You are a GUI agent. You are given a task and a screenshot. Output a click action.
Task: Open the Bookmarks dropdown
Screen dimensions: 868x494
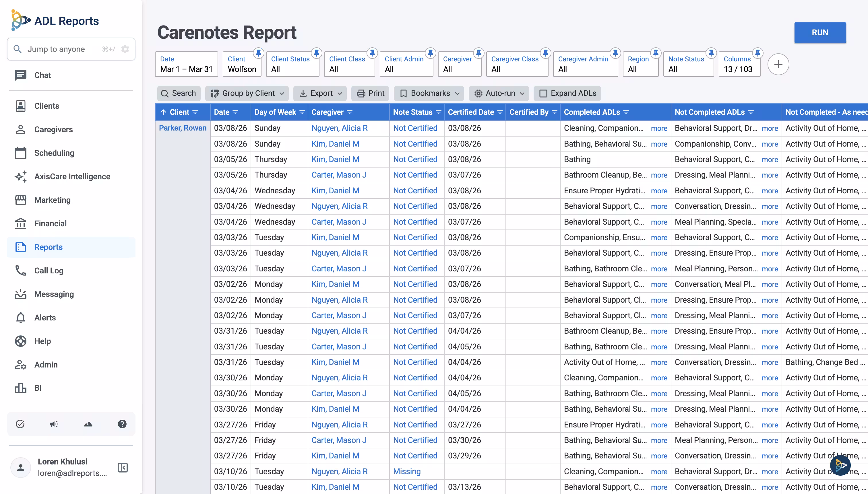click(x=429, y=93)
